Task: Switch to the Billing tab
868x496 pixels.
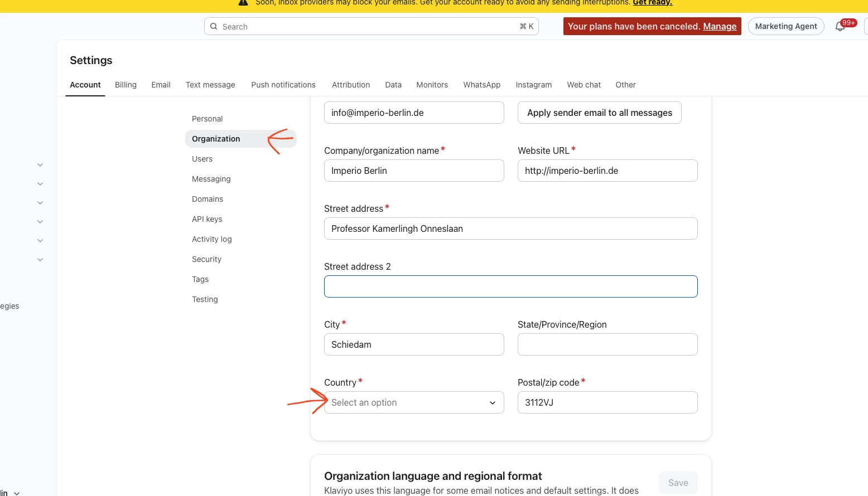Action: [x=126, y=85]
